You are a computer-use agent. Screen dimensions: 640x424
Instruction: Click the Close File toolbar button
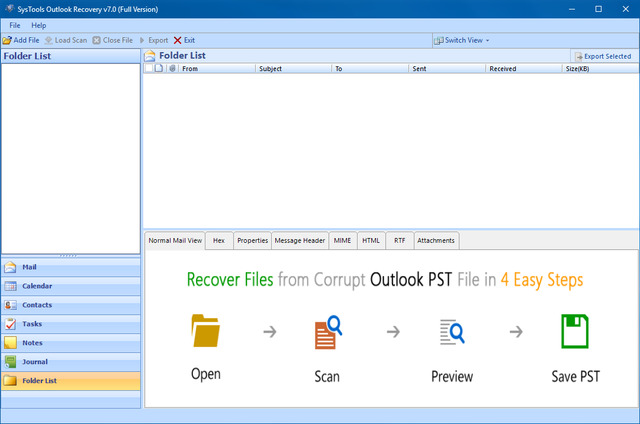click(x=112, y=40)
